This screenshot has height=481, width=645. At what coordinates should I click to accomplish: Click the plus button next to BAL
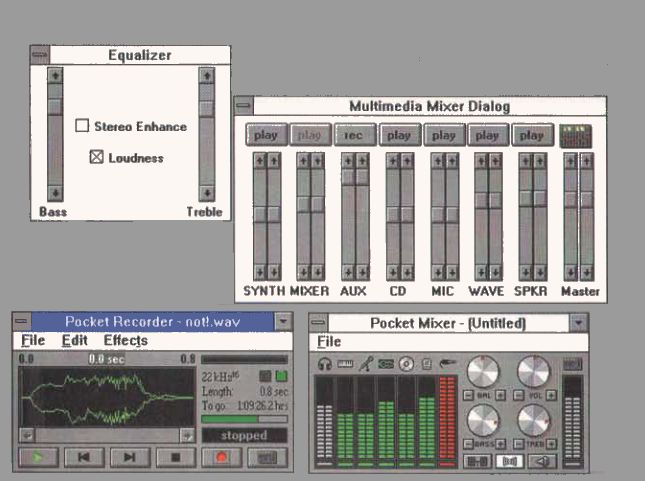tap(500, 395)
